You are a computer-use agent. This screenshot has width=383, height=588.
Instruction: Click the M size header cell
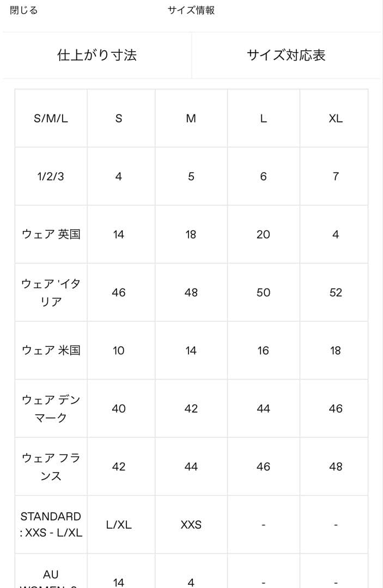(x=191, y=118)
